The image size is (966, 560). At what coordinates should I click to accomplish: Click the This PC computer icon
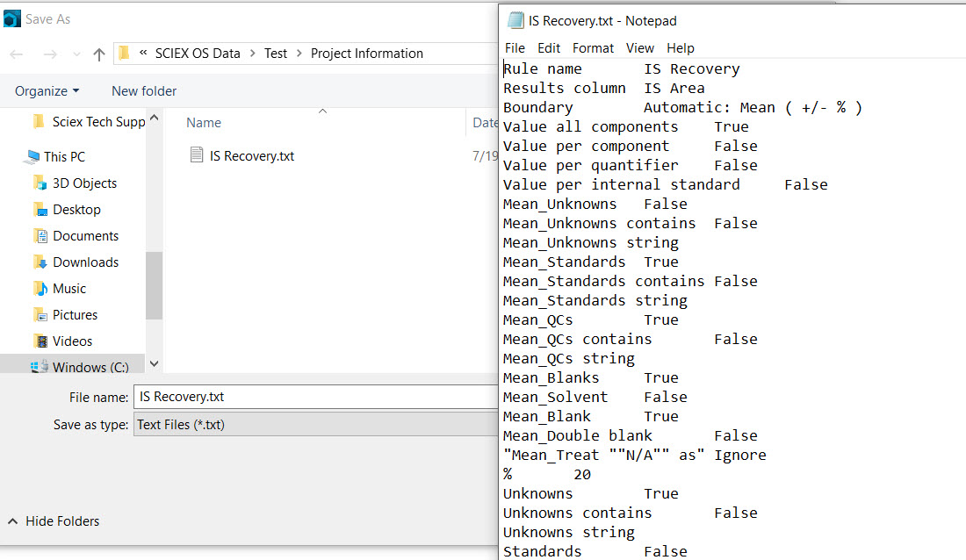coord(32,158)
